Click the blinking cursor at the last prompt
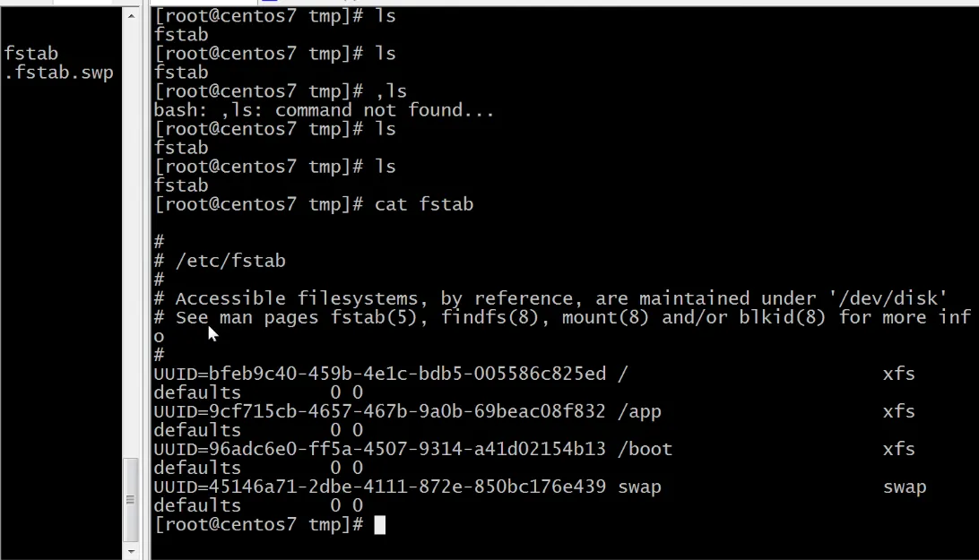 [x=379, y=525]
